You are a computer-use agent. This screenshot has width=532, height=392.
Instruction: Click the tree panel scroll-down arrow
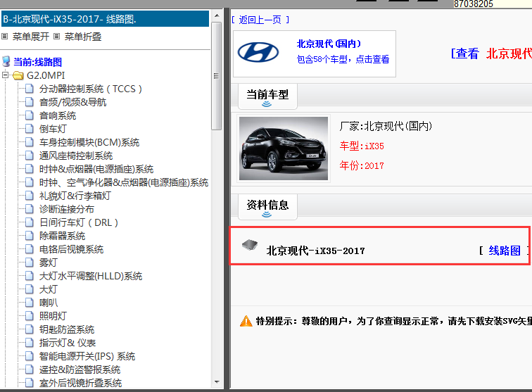tap(217, 382)
